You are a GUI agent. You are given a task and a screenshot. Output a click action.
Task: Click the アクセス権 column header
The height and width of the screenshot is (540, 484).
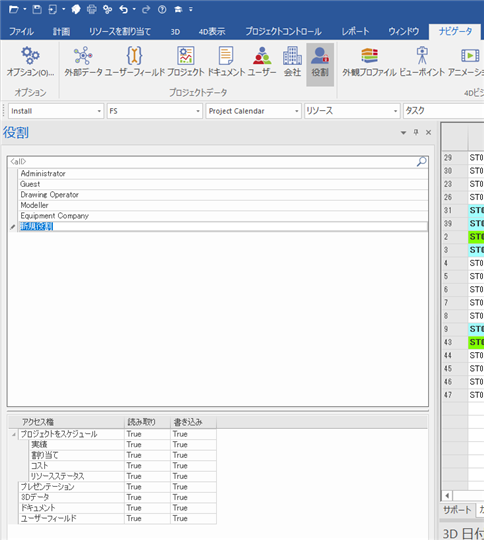(x=72, y=422)
